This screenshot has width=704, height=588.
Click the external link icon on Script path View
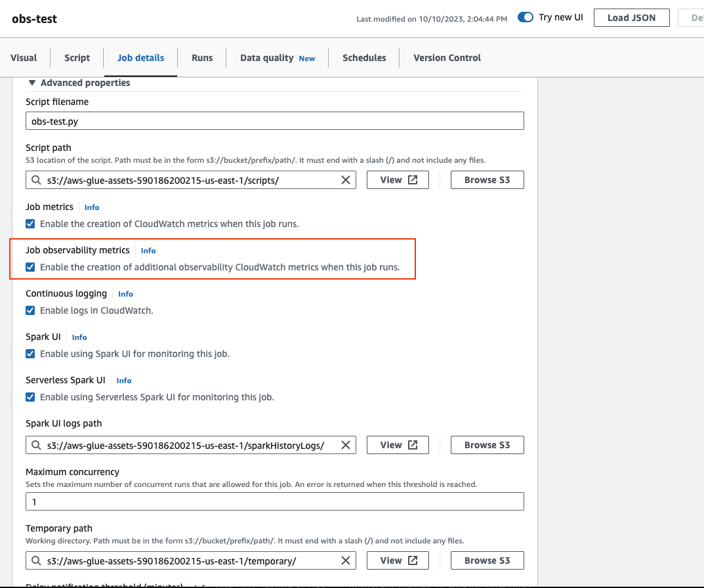tap(410, 179)
